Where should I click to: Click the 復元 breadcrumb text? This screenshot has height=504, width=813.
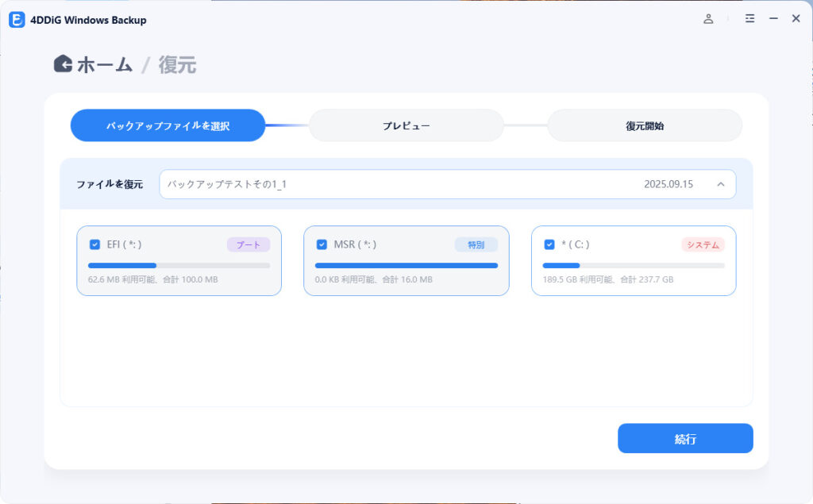pyautogui.click(x=177, y=65)
